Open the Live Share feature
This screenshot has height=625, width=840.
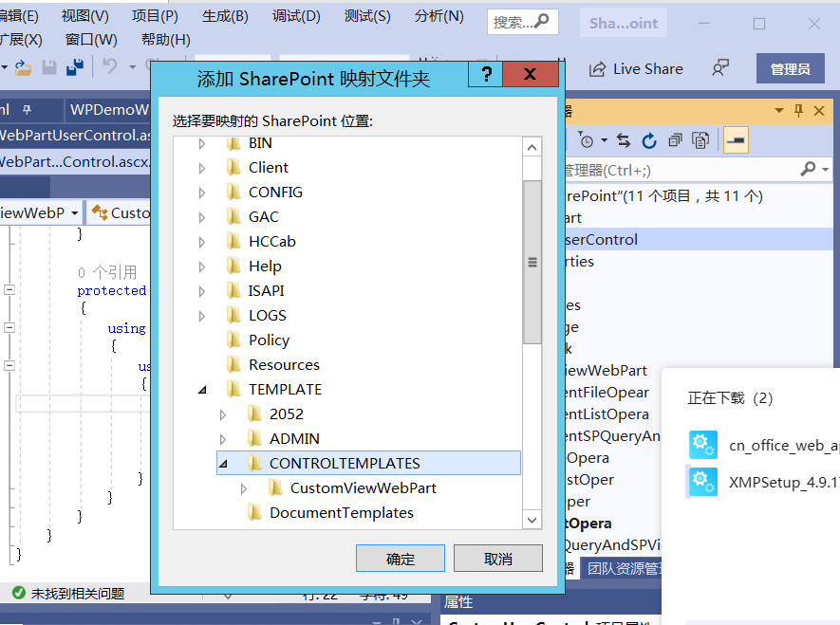[636, 69]
